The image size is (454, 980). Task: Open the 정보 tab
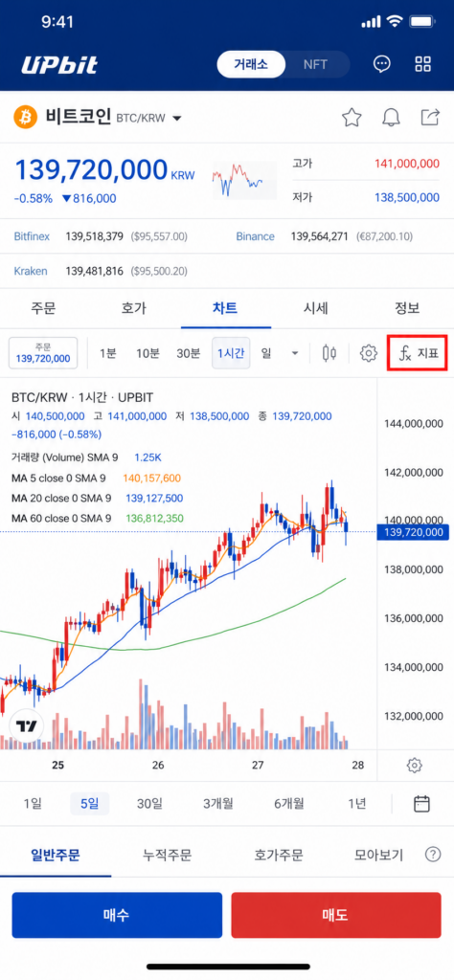(x=407, y=308)
